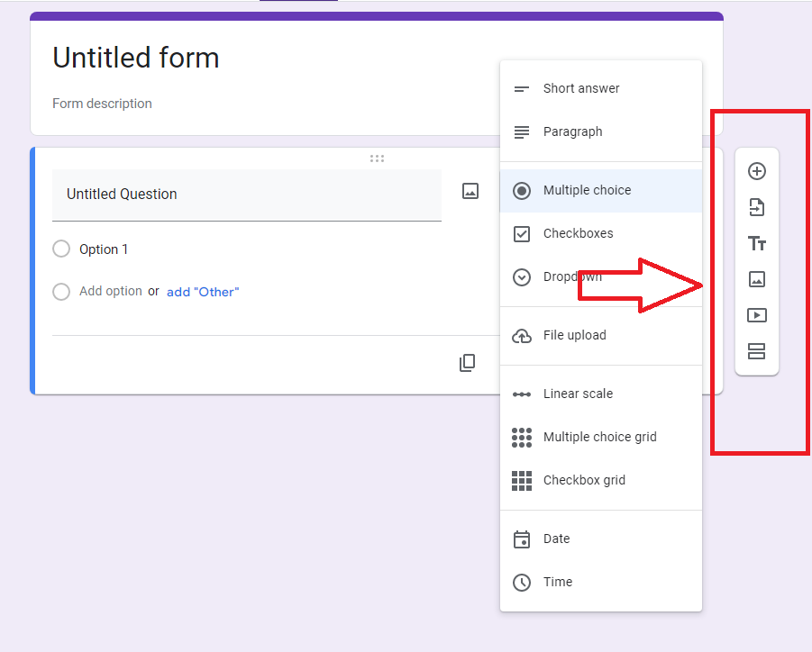Pick Short answer question type
This screenshot has width=812, height=652.
pos(601,88)
